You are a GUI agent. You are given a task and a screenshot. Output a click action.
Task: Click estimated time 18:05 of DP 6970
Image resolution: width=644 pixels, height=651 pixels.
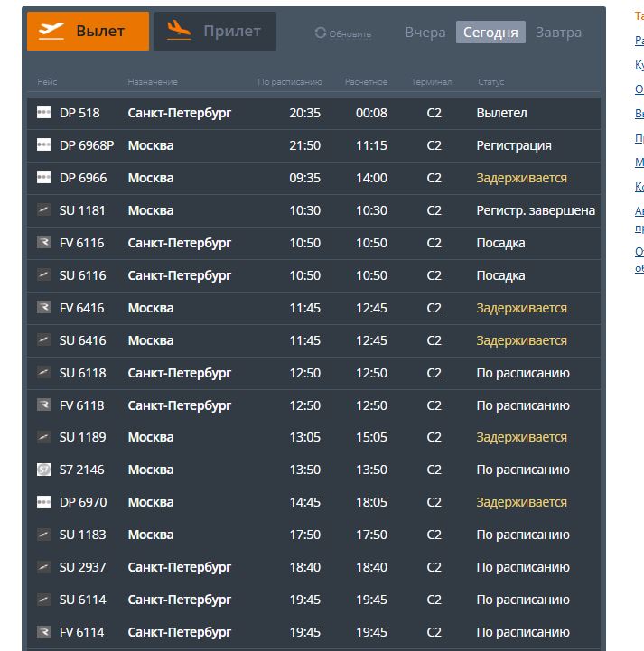coord(371,502)
